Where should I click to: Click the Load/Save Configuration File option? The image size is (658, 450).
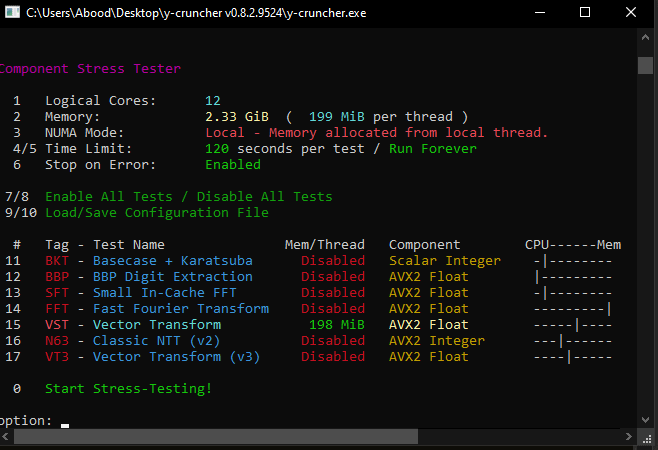point(157,213)
